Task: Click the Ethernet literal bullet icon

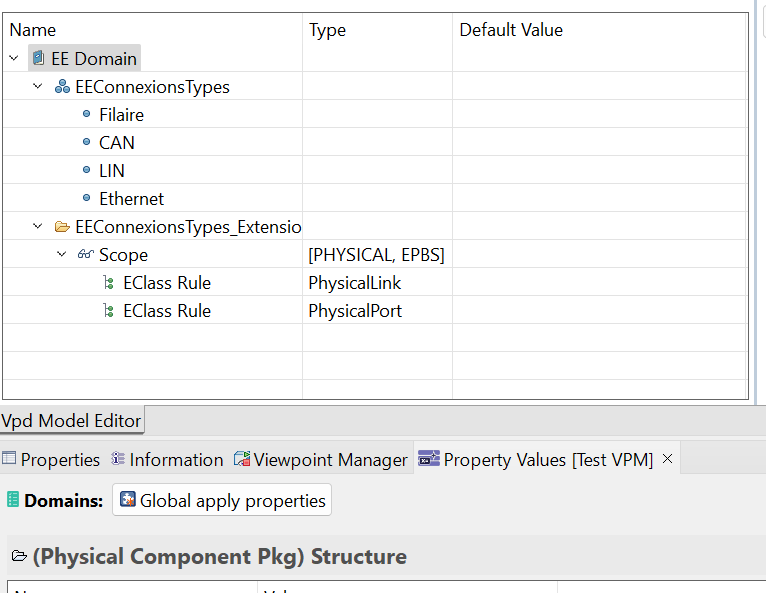Action: click(x=86, y=199)
